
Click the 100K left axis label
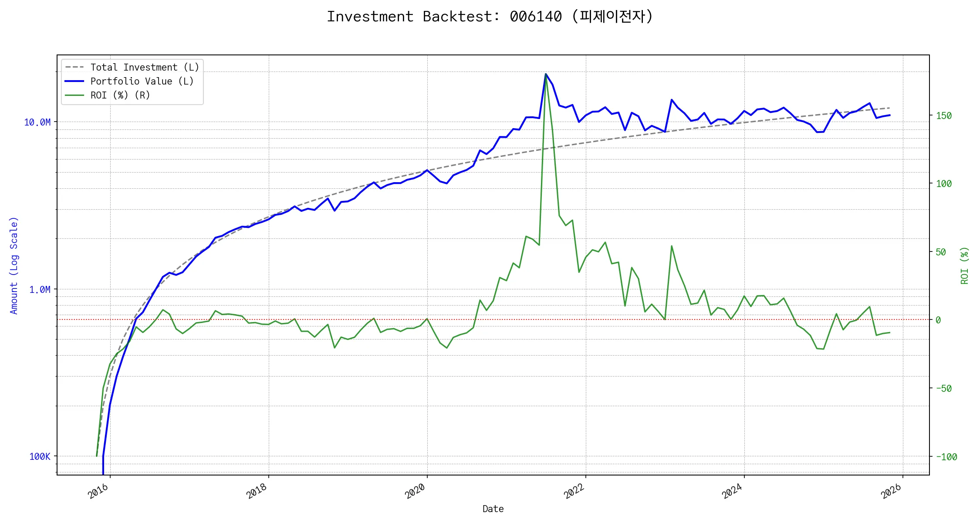pos(40,456)
